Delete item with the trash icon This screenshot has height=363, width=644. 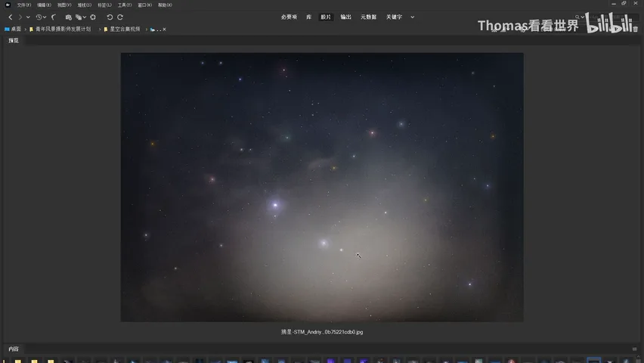pyautogui.click(x=636, y=29)
